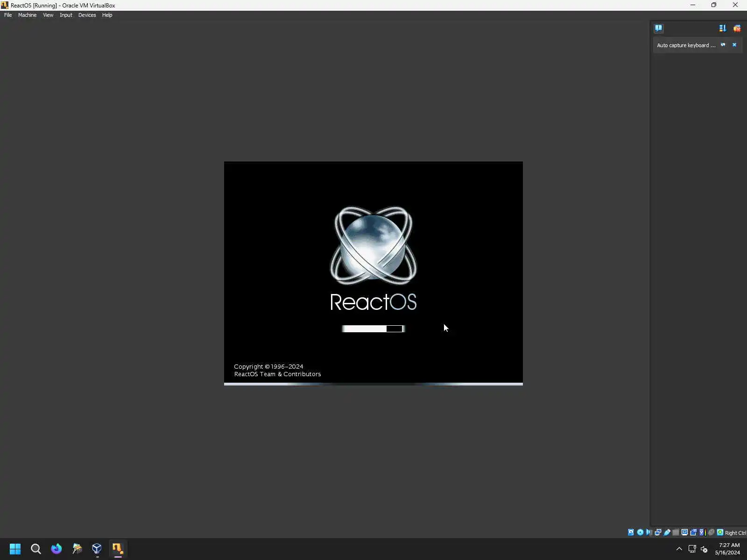Click the audio status icon

pos(649,532)
